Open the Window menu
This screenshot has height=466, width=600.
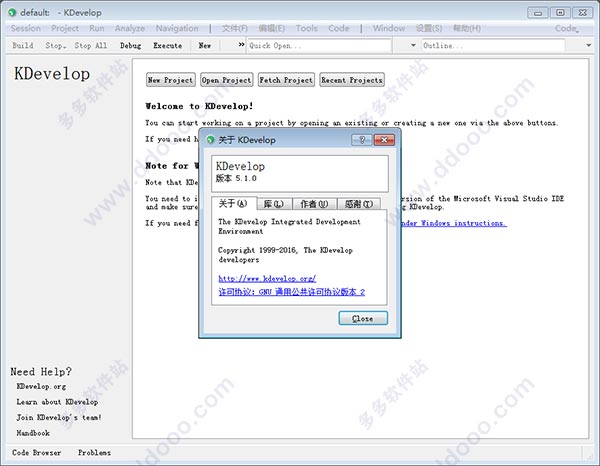point(389,28)
